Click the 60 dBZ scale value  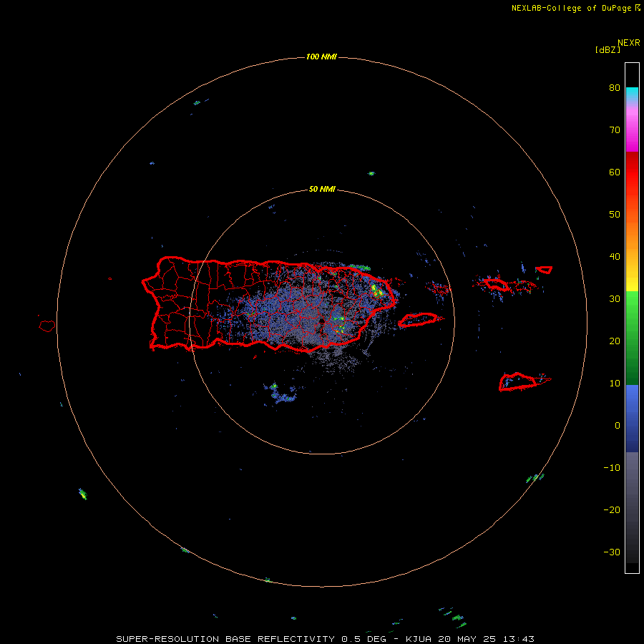coord(615,172)
